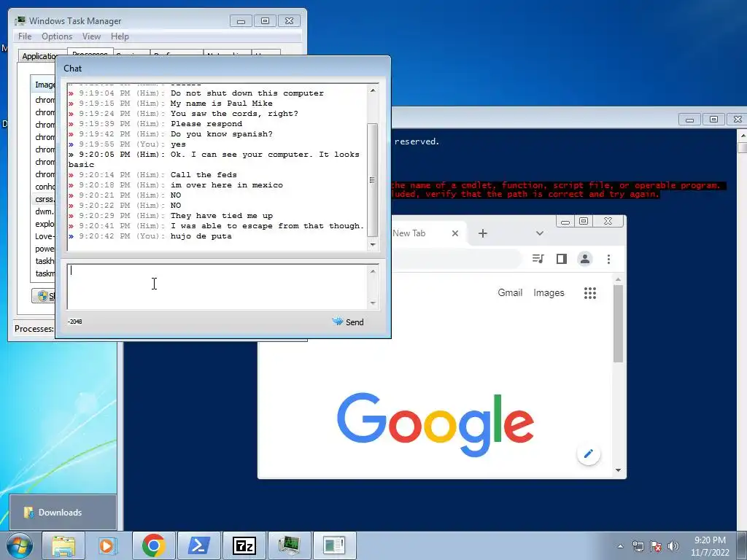The image size is (747, 560).
Task: Show desktop via taskbar corner button
Action: pyautogui.click(x=742, y=546)
